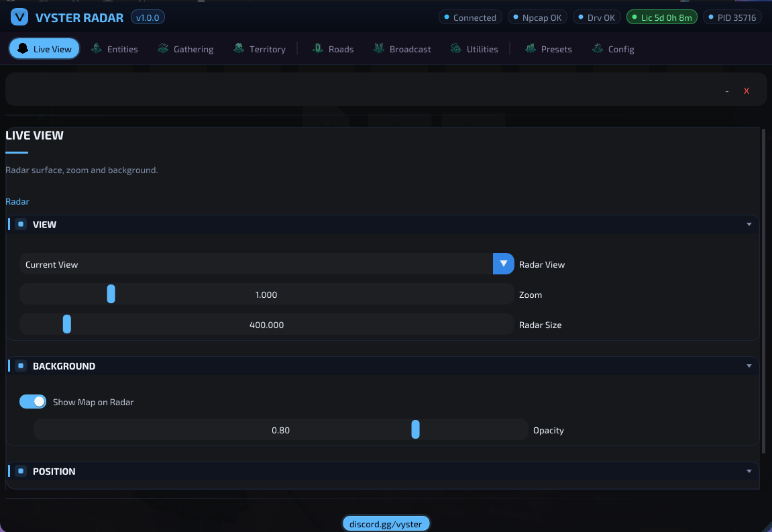Collapse the VIEW section arrow
The width and height of the screenshot is (772, 532).
coord(749,225)
